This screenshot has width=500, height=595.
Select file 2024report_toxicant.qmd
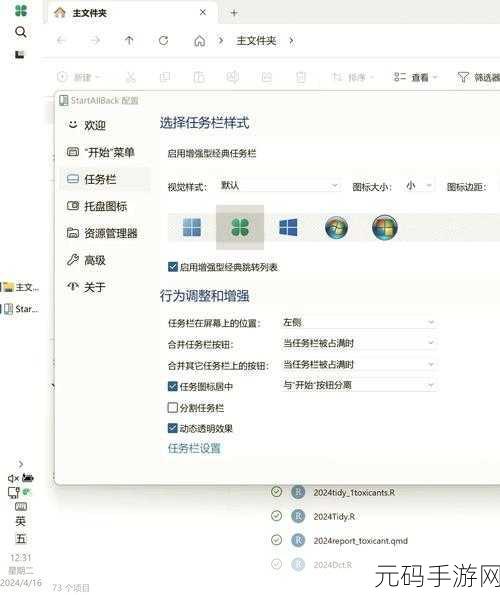click(x=360, y=540)
